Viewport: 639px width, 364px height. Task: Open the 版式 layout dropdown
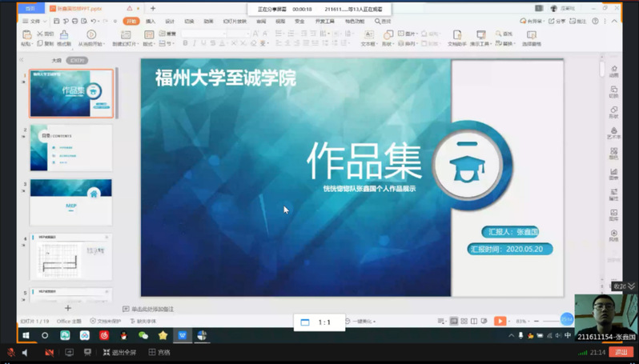coord(149,43)
